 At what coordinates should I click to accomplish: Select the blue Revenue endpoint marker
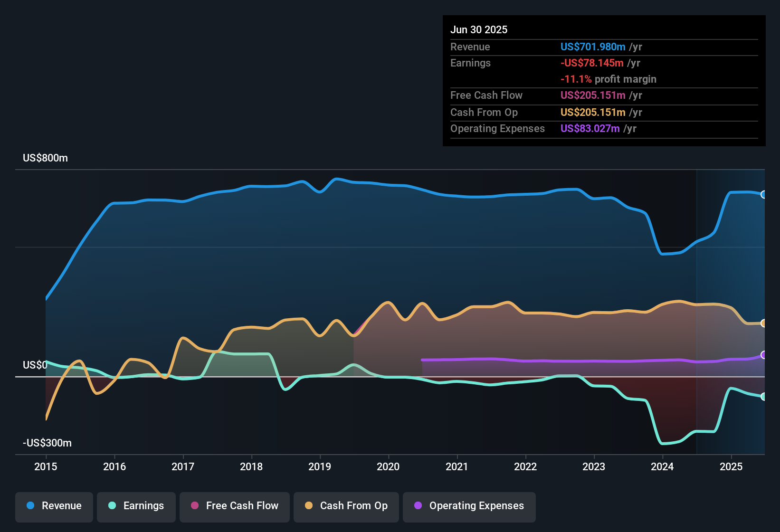tap(764, 194)
